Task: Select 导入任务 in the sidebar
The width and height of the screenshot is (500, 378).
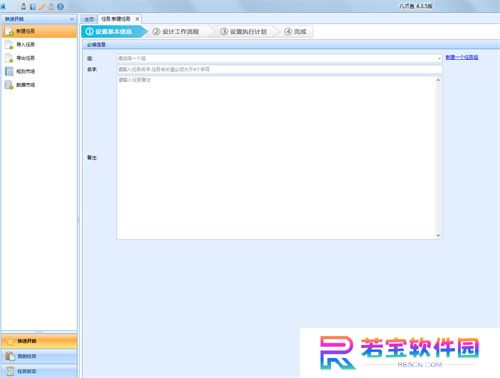Action: pos(39,45)
